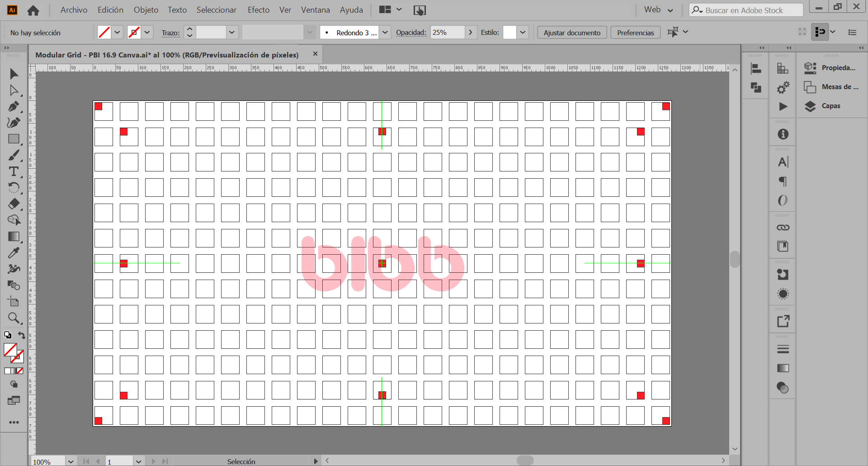Expand the zoom level dropdown at 100%
Screen dimensions: 868x466
(71, 461)
